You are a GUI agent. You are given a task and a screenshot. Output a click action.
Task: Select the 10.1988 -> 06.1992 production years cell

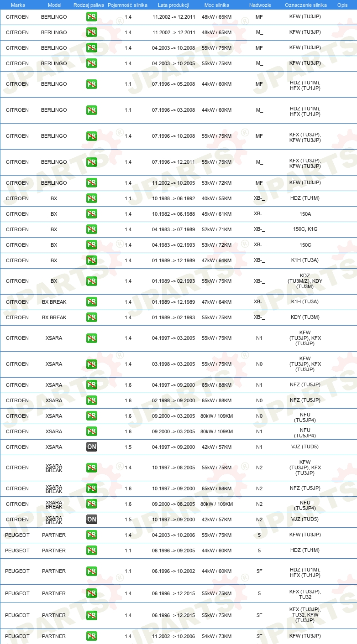pos(173,198)
